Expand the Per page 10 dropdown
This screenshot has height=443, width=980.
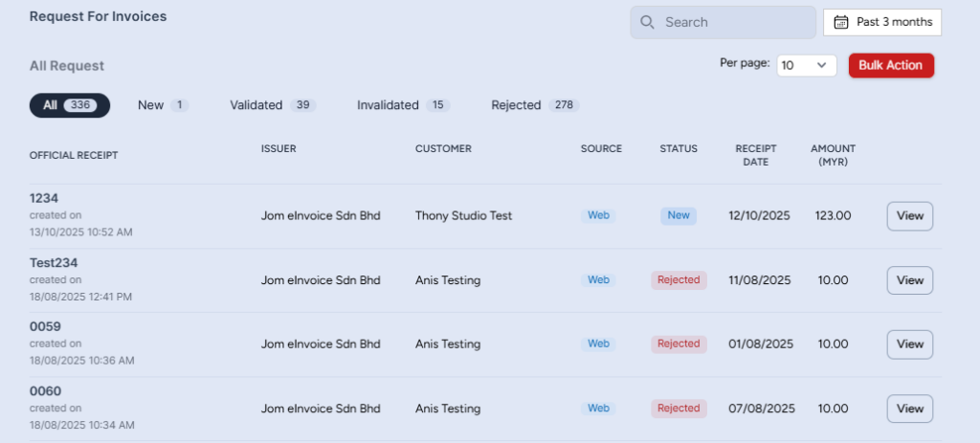pyautogui.click(x=807, y=65)
